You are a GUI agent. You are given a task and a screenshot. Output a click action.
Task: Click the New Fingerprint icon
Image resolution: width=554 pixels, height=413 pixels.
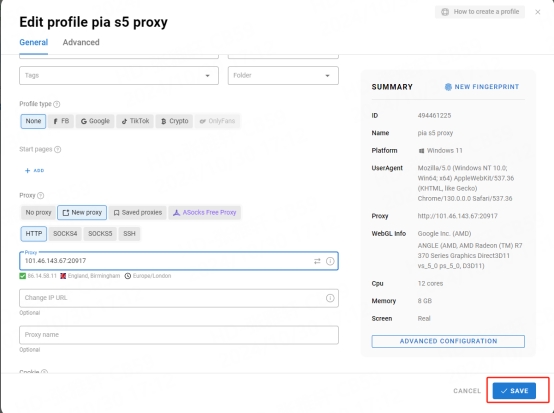click(x=448, y=87)
